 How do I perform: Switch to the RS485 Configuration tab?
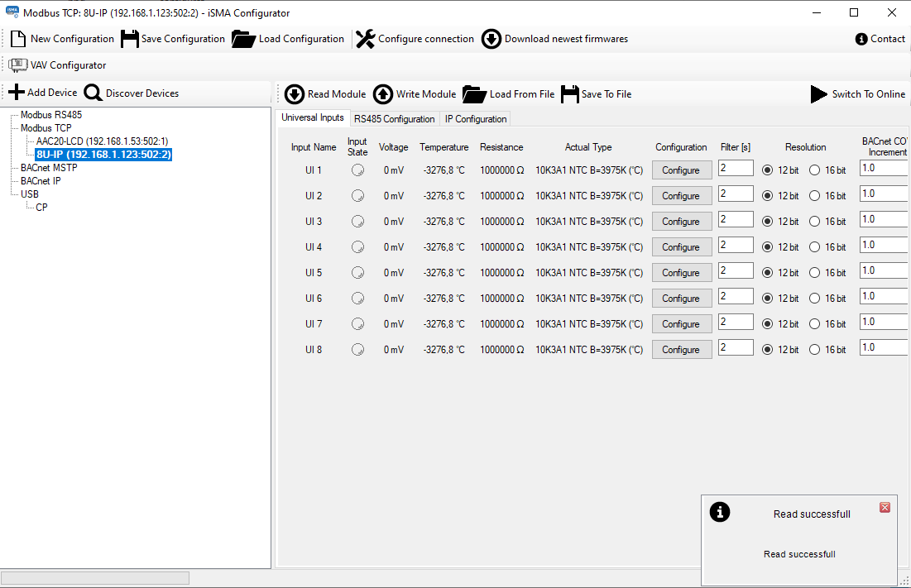tap(395, 118)
